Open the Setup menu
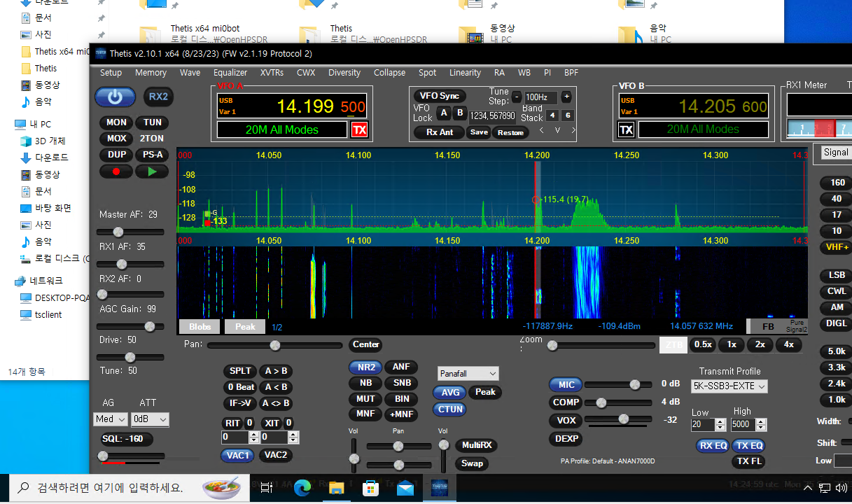The image size is (852, 504). (111, 72)
